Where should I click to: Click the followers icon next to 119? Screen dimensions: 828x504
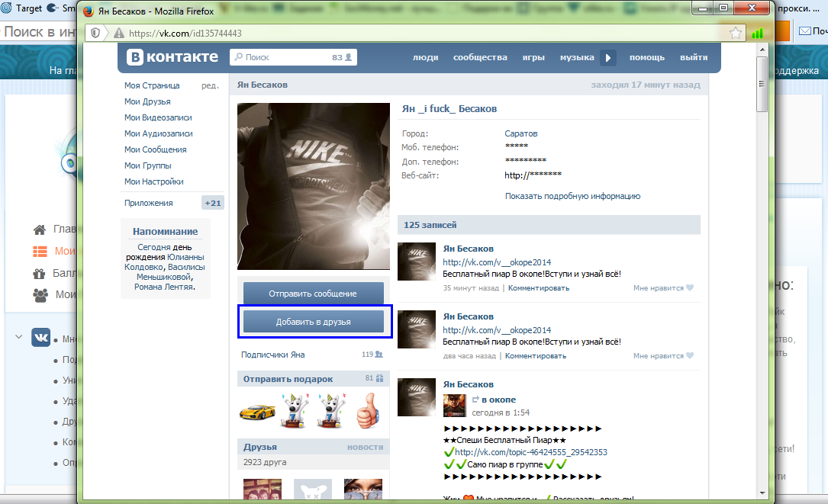(379, 355)
